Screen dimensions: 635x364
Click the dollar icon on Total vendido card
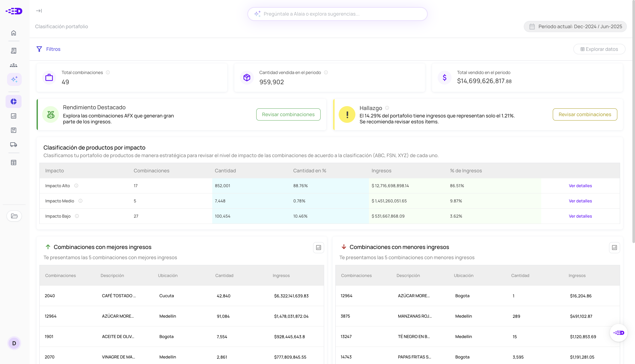445,78
